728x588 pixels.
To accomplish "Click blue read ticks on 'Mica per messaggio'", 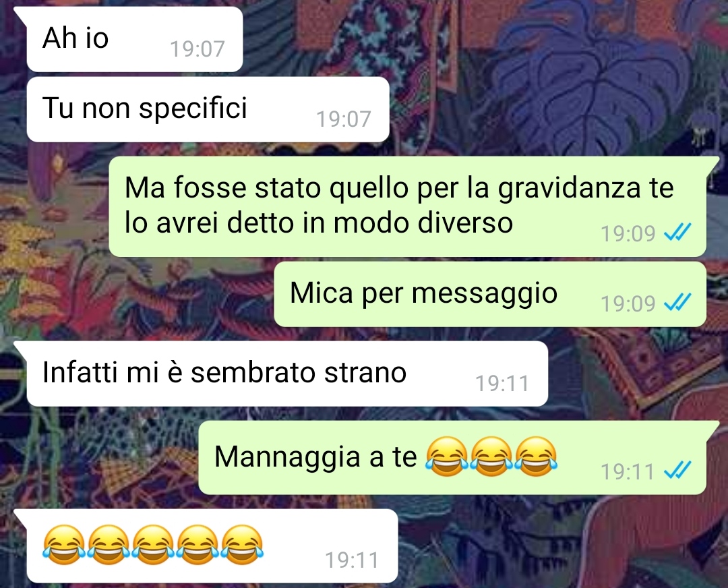I will click(677, 303).
